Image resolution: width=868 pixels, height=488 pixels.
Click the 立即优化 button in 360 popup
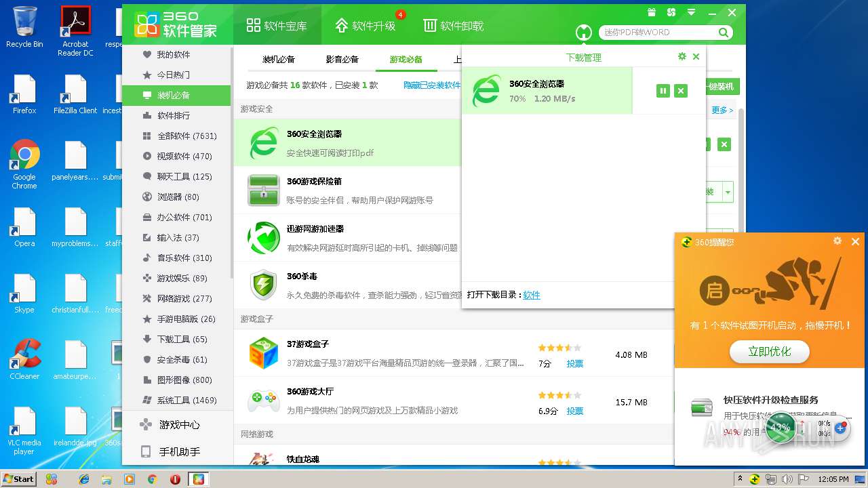(770, 352)
